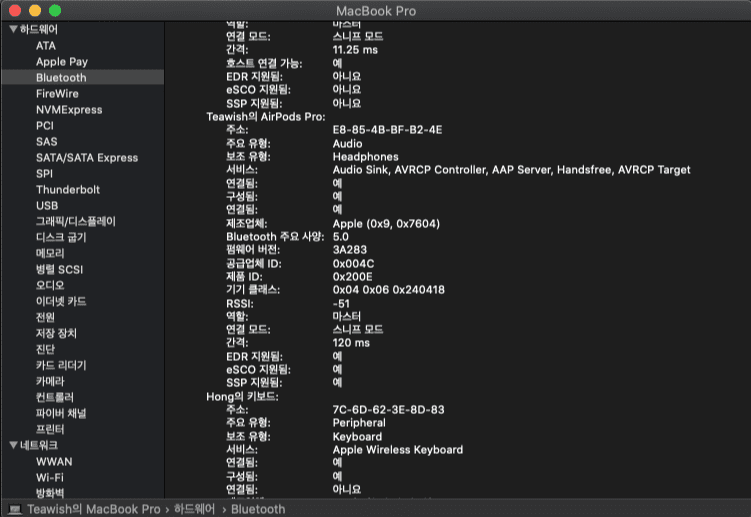The width and height of the screenshot is (751, 517).
Task: Open WWAN under 네트워크
Action: pyautogui.click(x=54, y=462)
